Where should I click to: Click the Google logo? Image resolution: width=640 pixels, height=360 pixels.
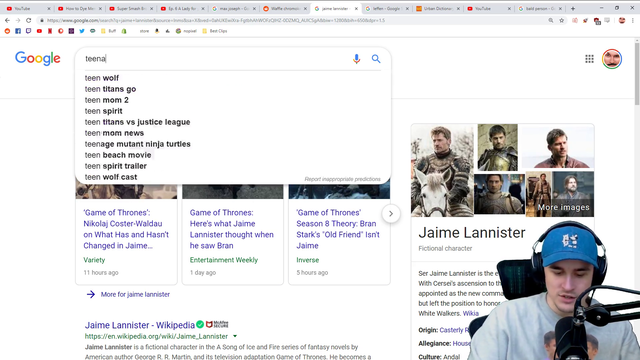(38, 59)
